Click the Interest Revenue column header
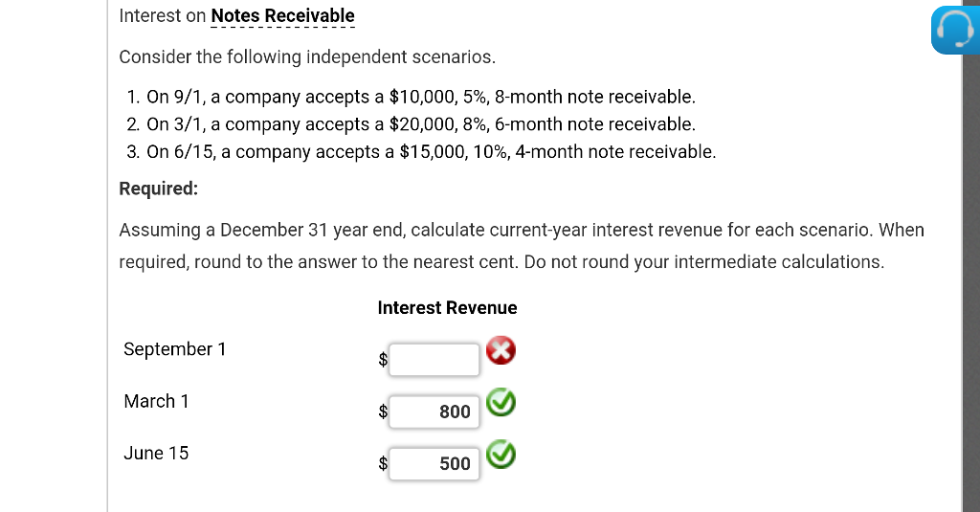 pyautogui.click(x=447, y=307)
